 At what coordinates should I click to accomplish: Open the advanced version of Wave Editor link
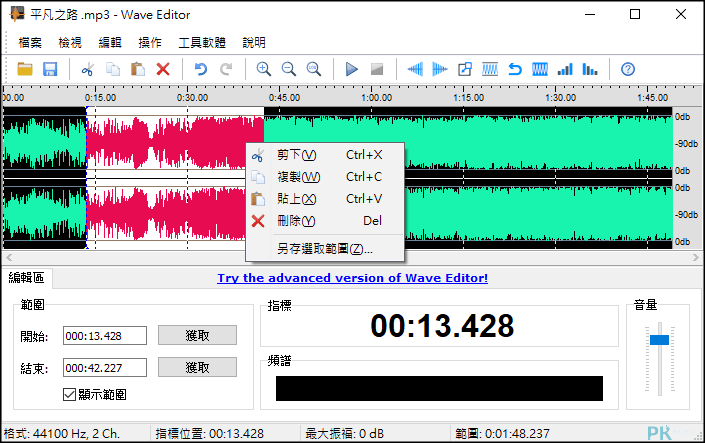(x=352, y=278)
